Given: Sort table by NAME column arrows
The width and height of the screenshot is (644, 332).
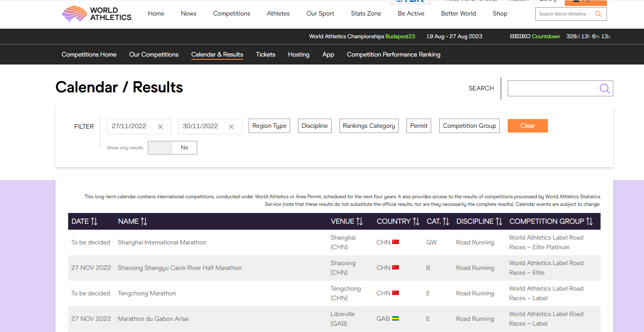Looking at the screenshot, I should point(144,221).
